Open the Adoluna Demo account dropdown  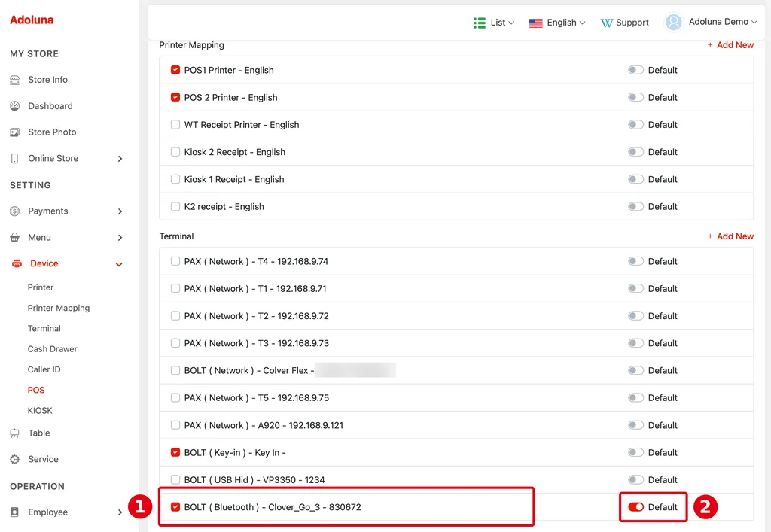click(711, 22)
